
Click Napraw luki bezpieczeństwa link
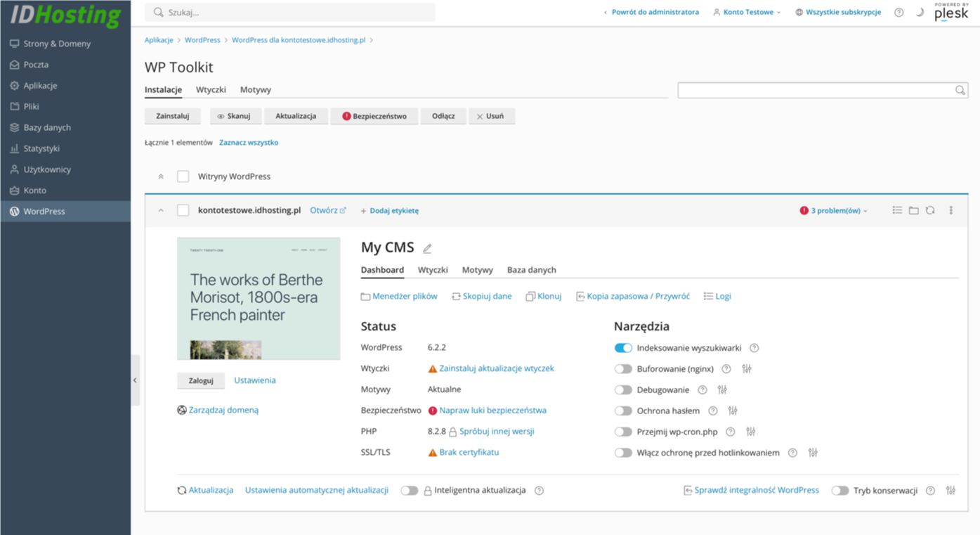[492, 411]
